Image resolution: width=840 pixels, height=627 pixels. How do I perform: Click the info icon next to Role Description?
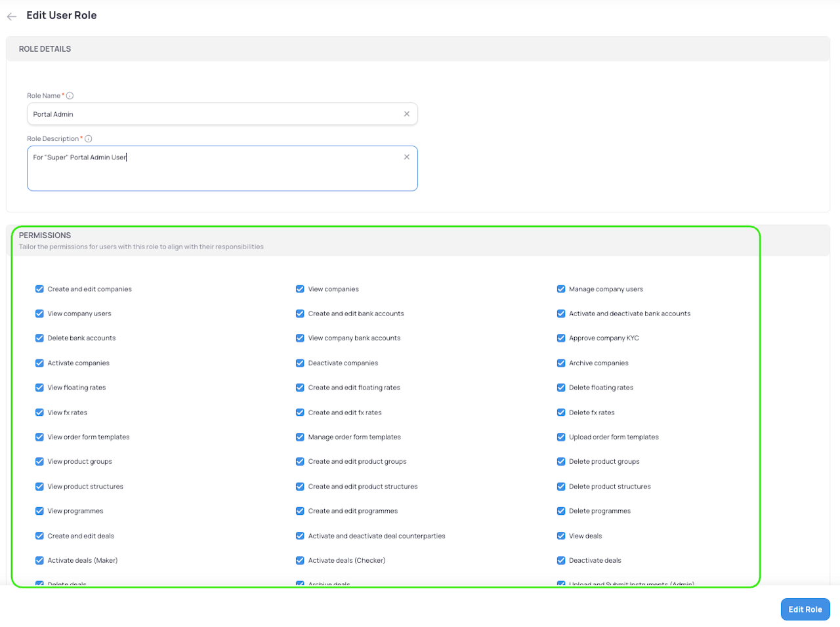pos(89,139)
